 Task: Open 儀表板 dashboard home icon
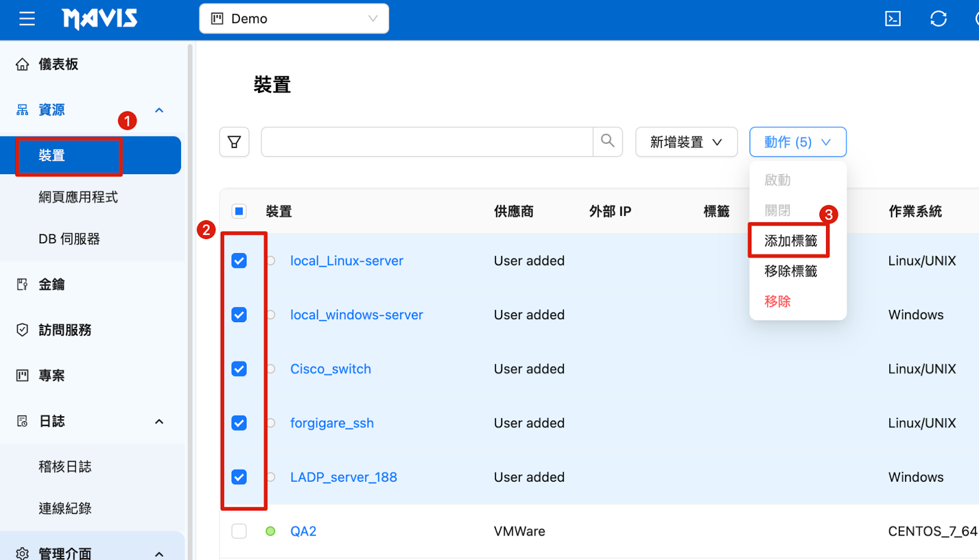point(23,64)
